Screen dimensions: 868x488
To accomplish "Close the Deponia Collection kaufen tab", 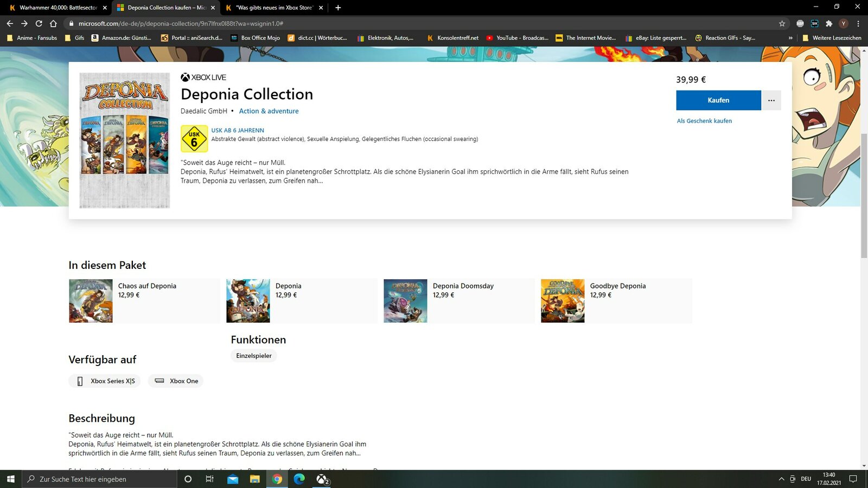I will (x=213, y=8).
